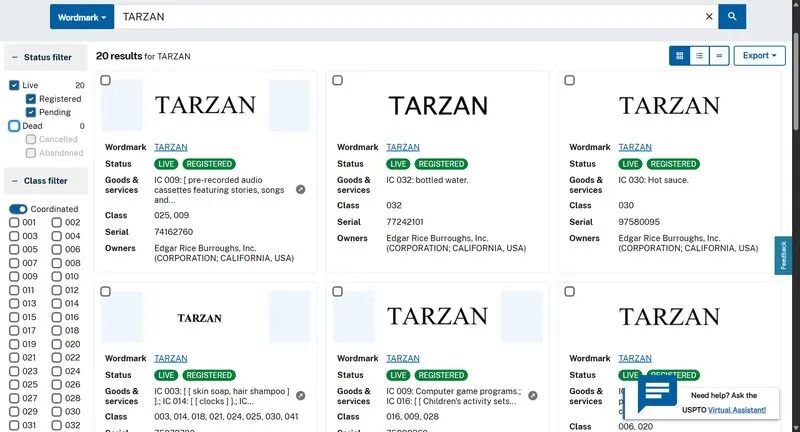Image resolution: width=800 pixels, height=432 pixels.
Task: Click serial number 77242101
Action: (x=405, y=222)
